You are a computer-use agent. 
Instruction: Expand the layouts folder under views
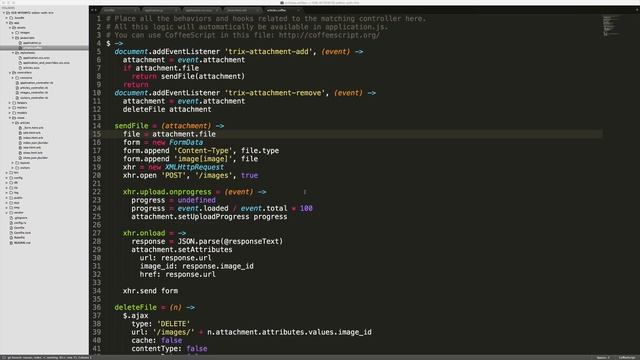(13, 163)
